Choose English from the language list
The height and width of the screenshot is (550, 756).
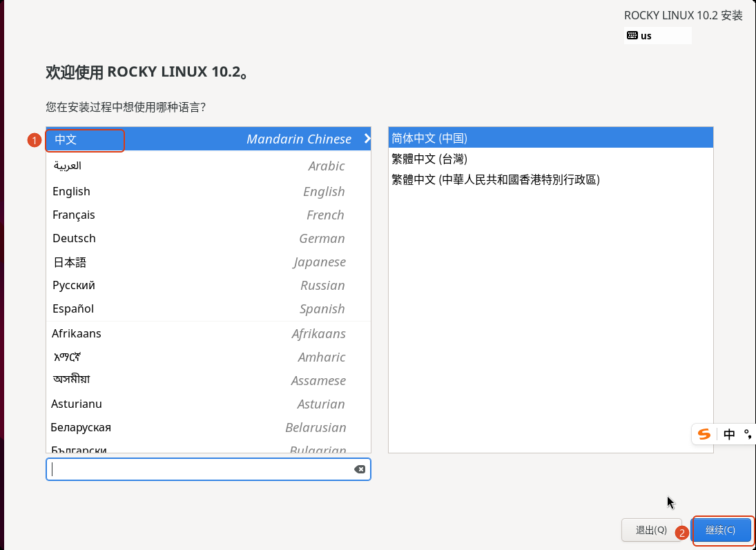pos(209,191)
